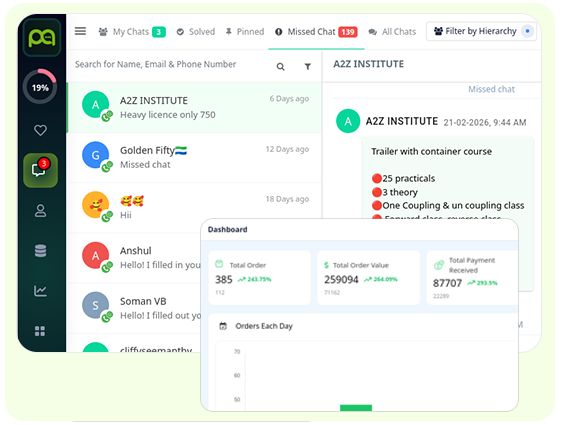Click Filter by Hierarchy button
The width and height of the screenshot is (562, 425).
(481, 31)
